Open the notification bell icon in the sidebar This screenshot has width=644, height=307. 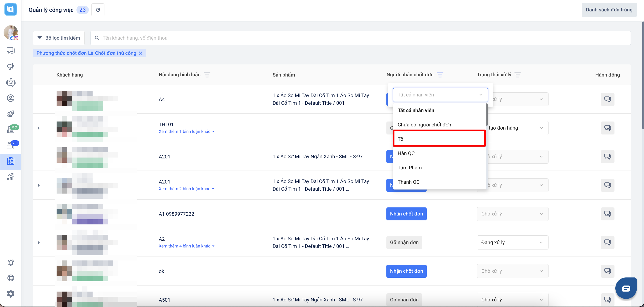click(x=11, y=262)
